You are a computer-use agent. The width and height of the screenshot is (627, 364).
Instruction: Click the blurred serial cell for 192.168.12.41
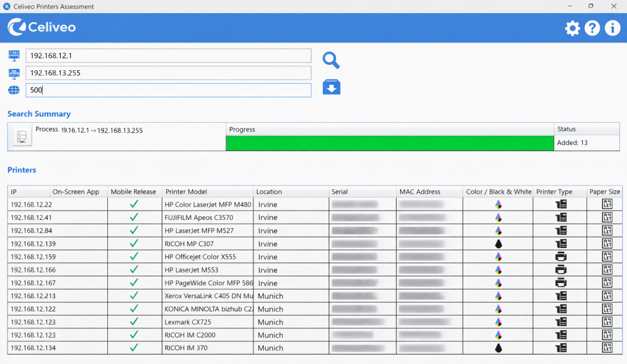tap(362, 217)
